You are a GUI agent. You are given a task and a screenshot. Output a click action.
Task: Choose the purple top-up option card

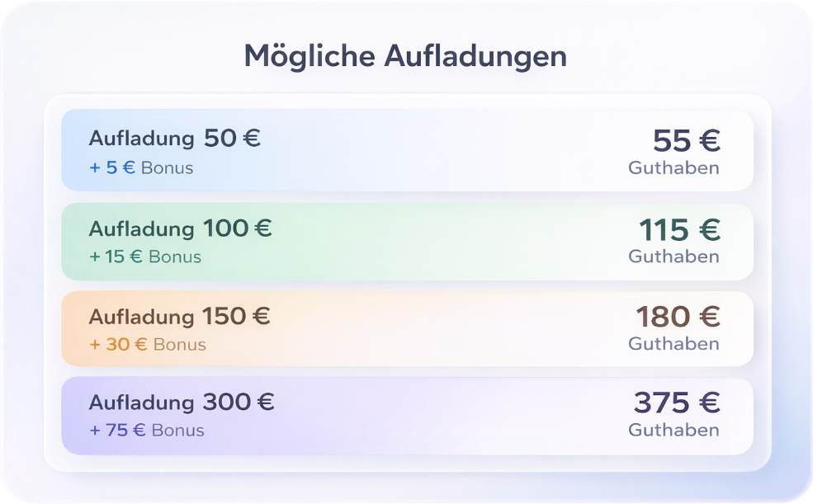407,416
